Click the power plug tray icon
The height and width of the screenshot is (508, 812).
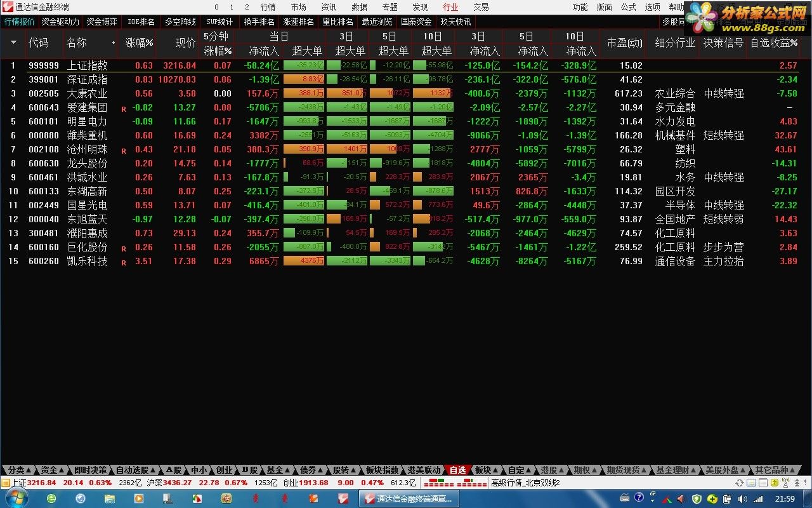(x=727, y=498)
